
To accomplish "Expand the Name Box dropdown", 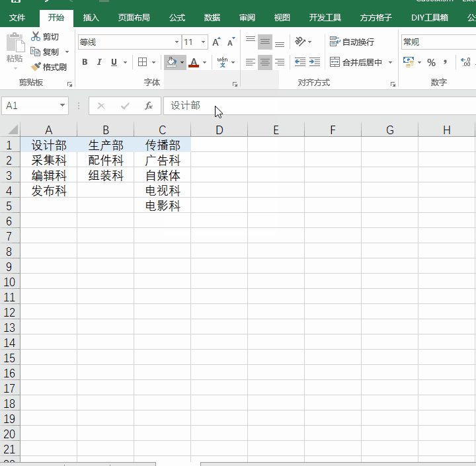I will point(62,105).
